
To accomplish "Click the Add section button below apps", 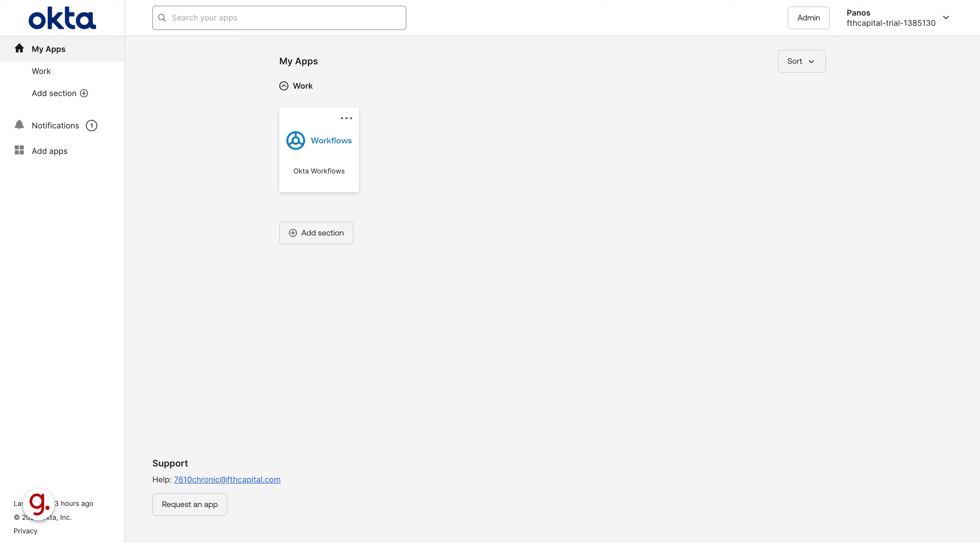I will (316, 233).
